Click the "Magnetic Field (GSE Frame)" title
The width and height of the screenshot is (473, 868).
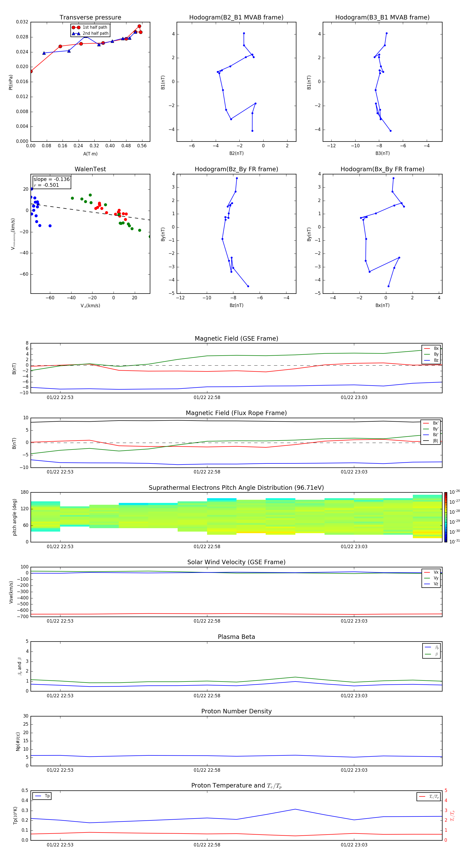coord(236,339)
